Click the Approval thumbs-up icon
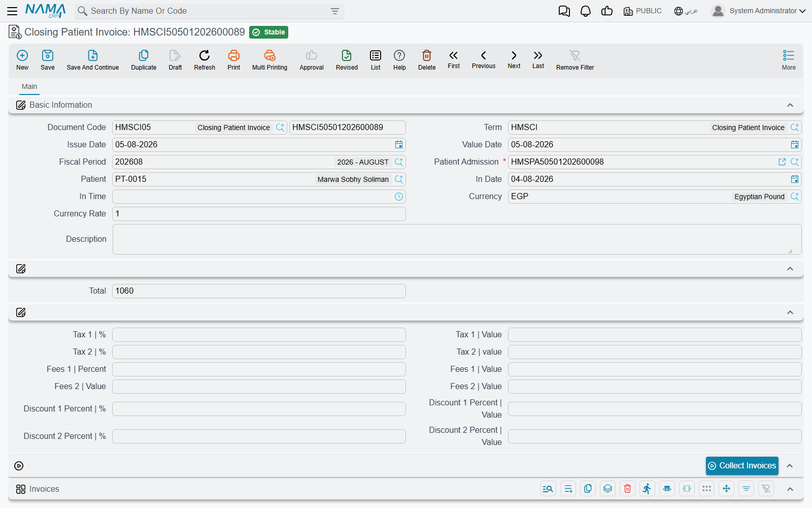812x508 pixels. (x=312, y=55)
